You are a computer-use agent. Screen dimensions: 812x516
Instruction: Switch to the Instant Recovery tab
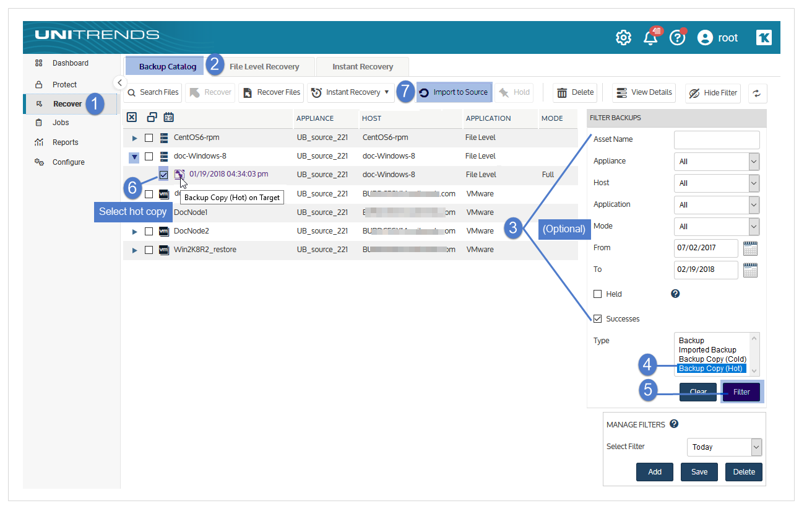363,67
